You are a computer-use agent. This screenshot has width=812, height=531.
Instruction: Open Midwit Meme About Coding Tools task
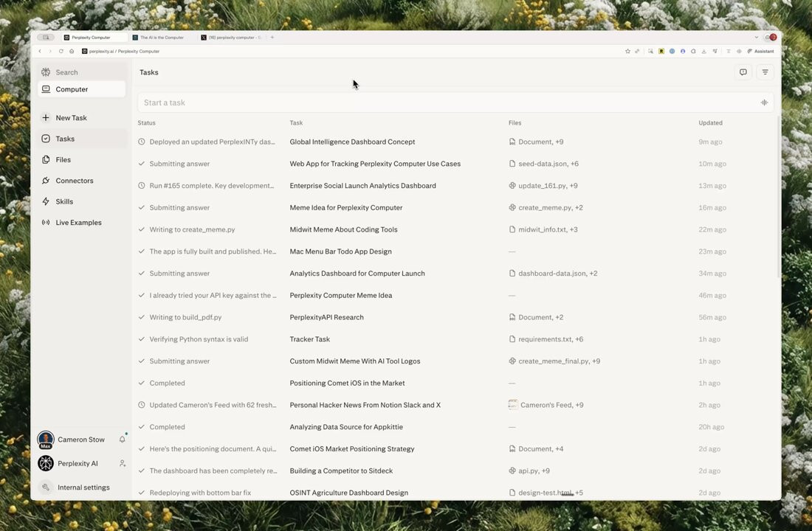tap(343, 229)
